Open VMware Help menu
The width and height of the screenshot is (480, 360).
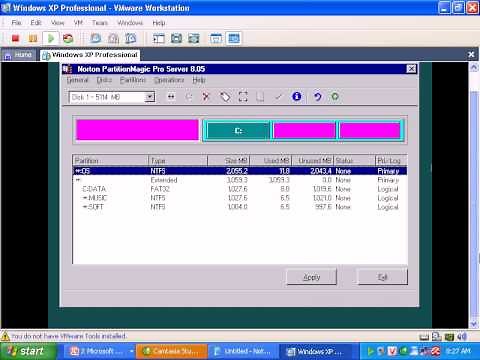coord(159,23)
